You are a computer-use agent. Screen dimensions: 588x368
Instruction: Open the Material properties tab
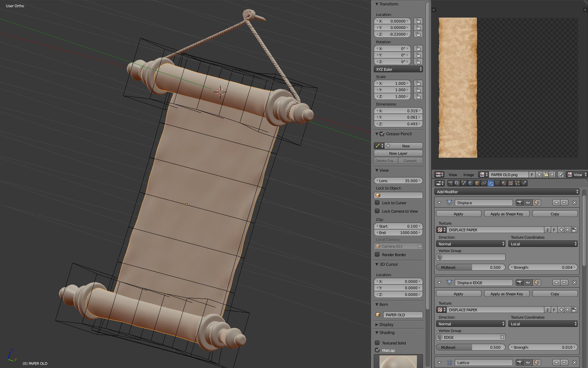(x=504, y=183)
